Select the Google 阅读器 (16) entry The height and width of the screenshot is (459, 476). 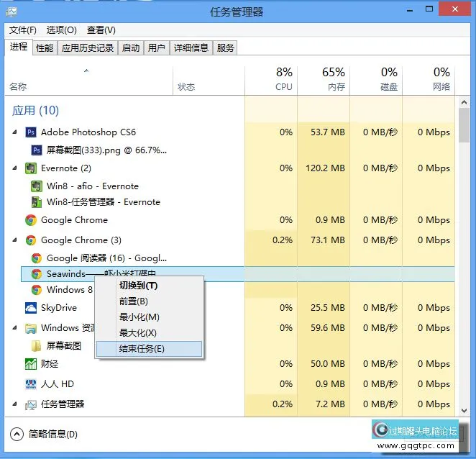click(106, 258)
